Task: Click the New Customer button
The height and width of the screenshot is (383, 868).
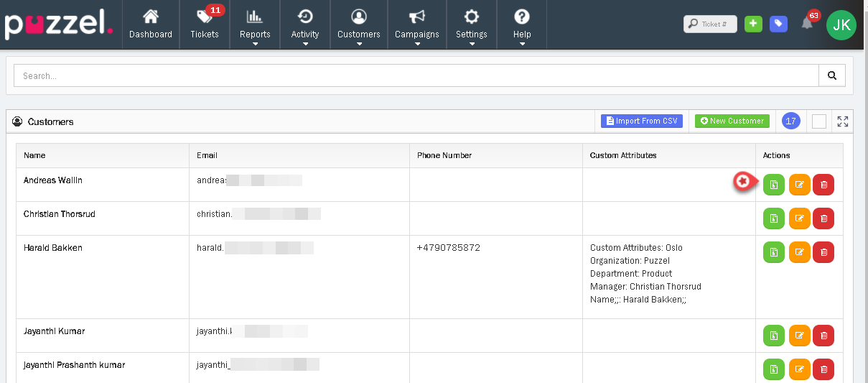Action: pos(732,121)
